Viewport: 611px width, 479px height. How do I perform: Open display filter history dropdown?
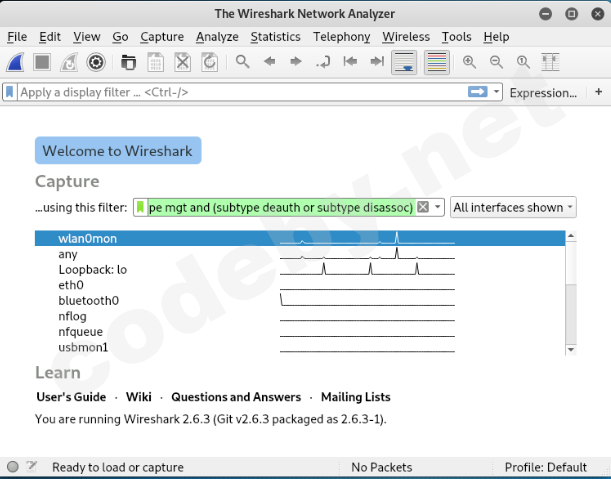point(496,92)
